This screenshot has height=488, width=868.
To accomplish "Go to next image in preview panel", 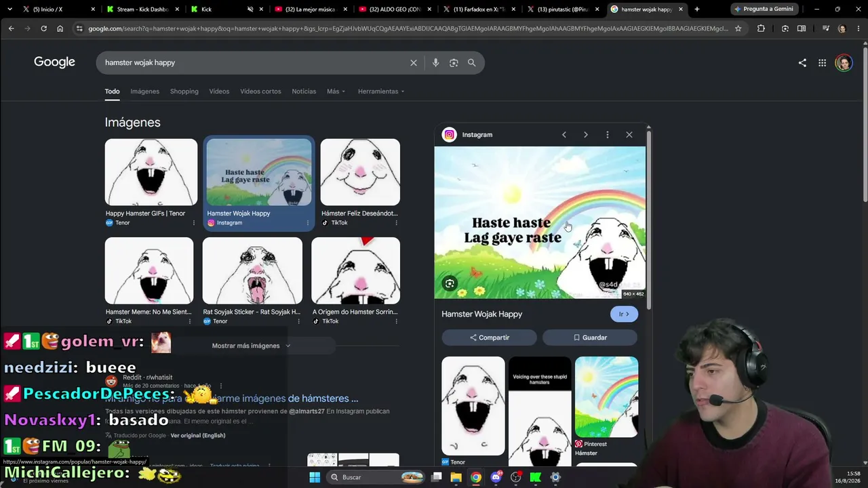I will click(586, 135).
